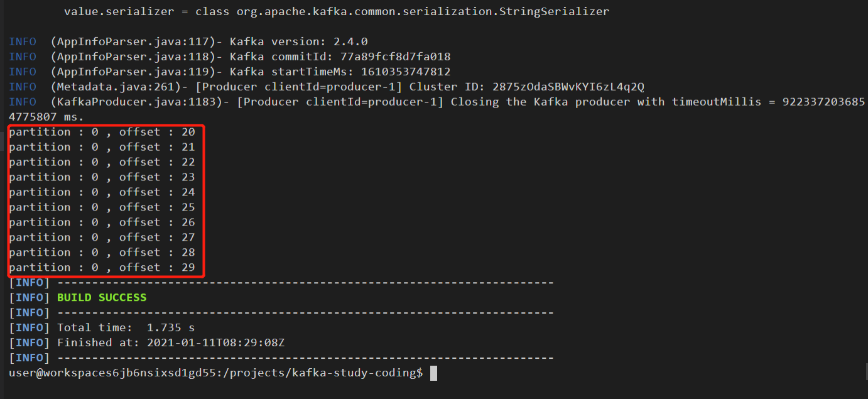868x399 pixels.
Task: Click the '4775807 ms.' wrapped text line
Action: (46, 117)
